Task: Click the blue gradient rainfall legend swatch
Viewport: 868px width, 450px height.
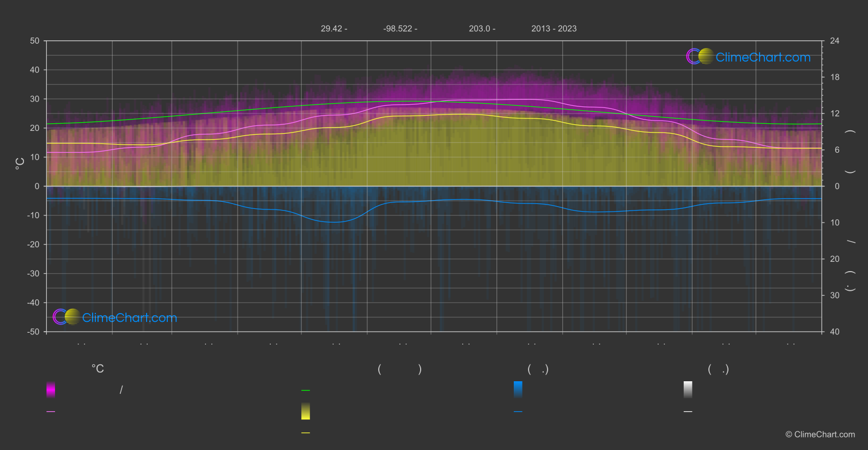Action: point(518,389)
